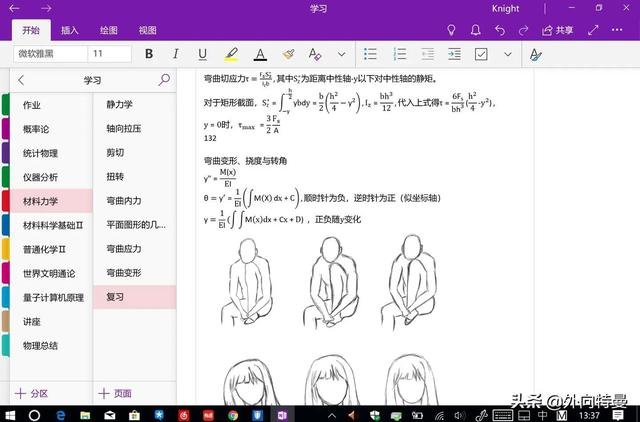Open the 讲座 section

click(x=51, y=322)
